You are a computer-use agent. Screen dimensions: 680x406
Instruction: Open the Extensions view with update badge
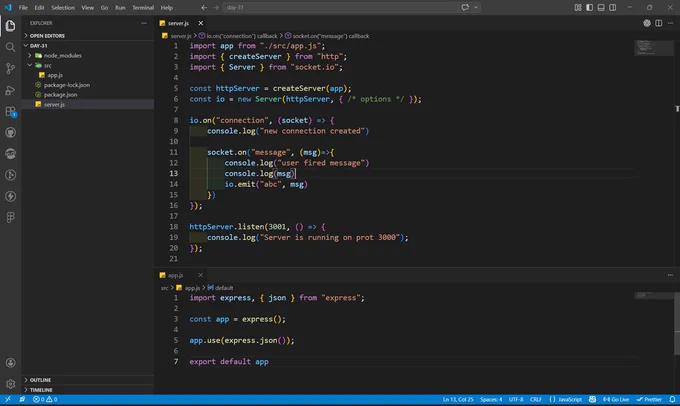10,111
